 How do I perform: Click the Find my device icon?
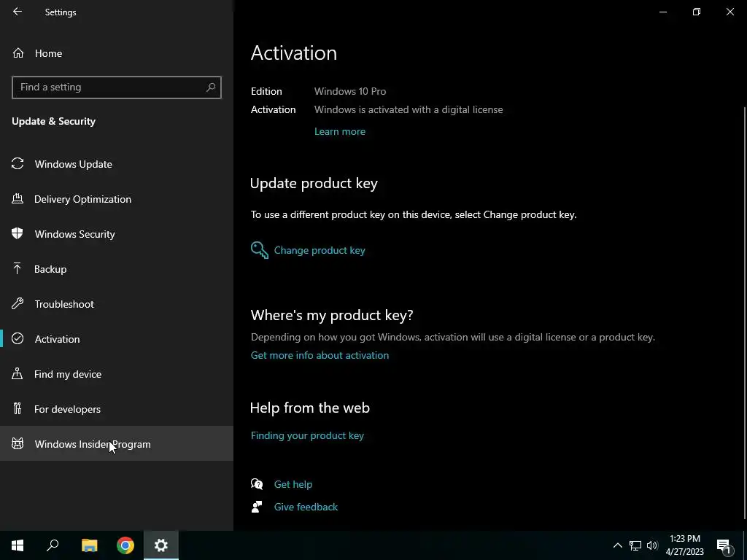pyautogui.click(x=18, y=373)
